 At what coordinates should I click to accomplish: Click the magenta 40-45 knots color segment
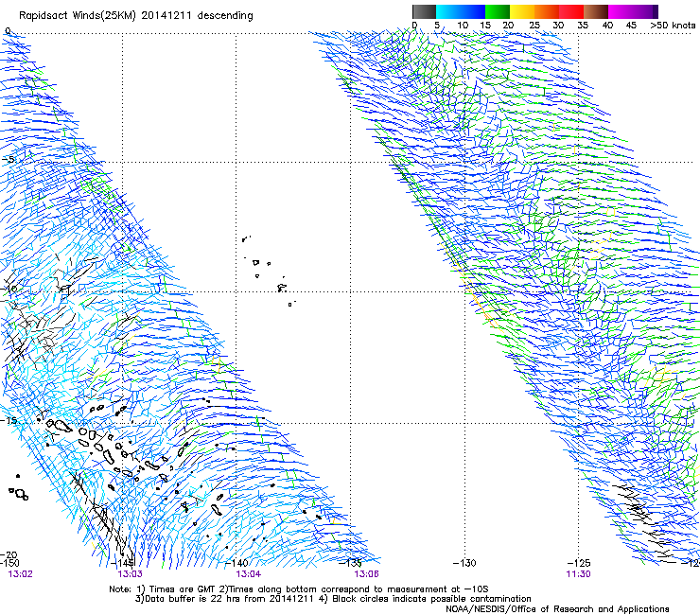point(621,11)
